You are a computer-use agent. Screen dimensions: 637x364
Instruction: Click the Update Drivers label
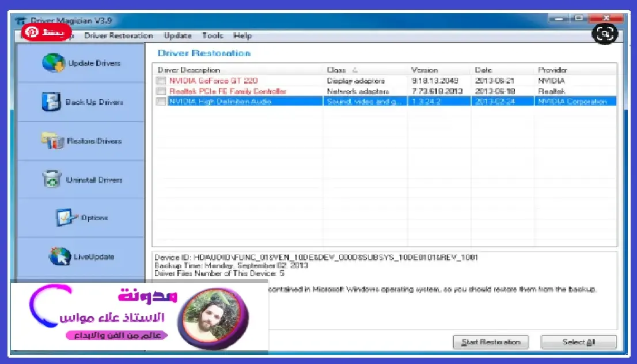pos(94,63)
